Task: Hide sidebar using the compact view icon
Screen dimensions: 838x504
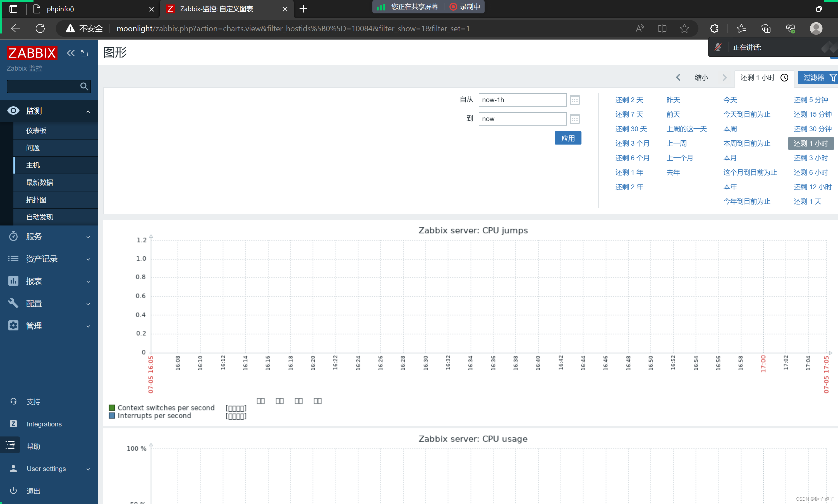Action: click(x=84, y=53)
